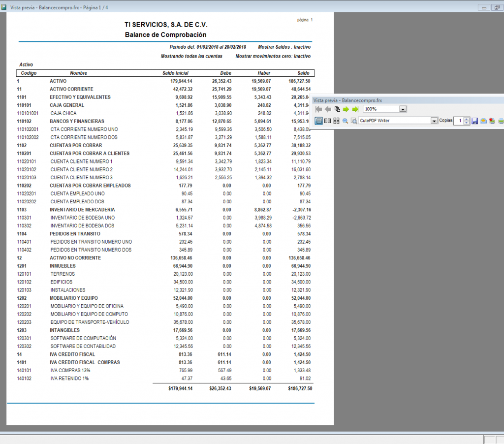Click the Copias number field

(x=459, y=121)
